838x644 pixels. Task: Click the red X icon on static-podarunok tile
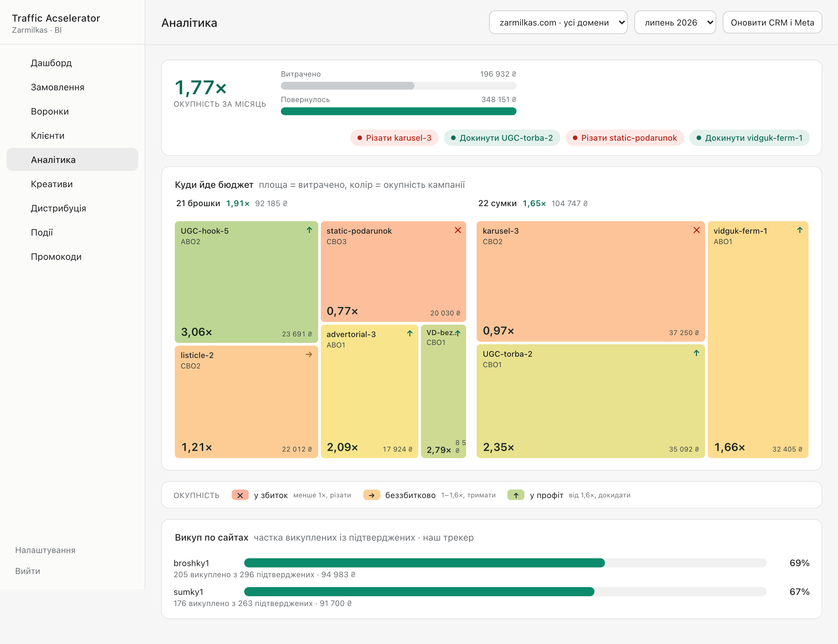pos(458,230)
